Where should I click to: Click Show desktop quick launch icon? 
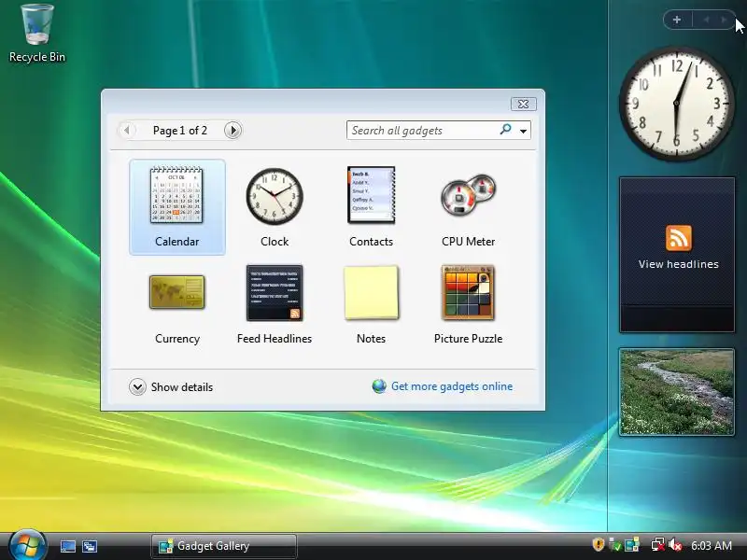(x=67, y=546)
